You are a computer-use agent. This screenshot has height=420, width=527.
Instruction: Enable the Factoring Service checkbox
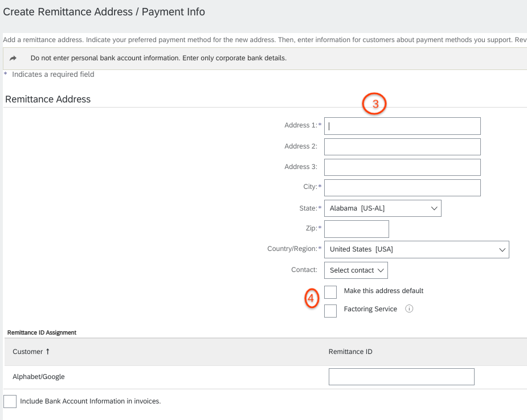pyautogui.click(x=330, y=311)
